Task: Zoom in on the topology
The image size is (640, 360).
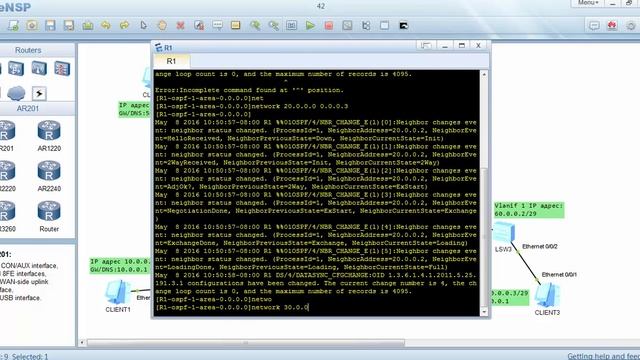Action: coord(255,26)
